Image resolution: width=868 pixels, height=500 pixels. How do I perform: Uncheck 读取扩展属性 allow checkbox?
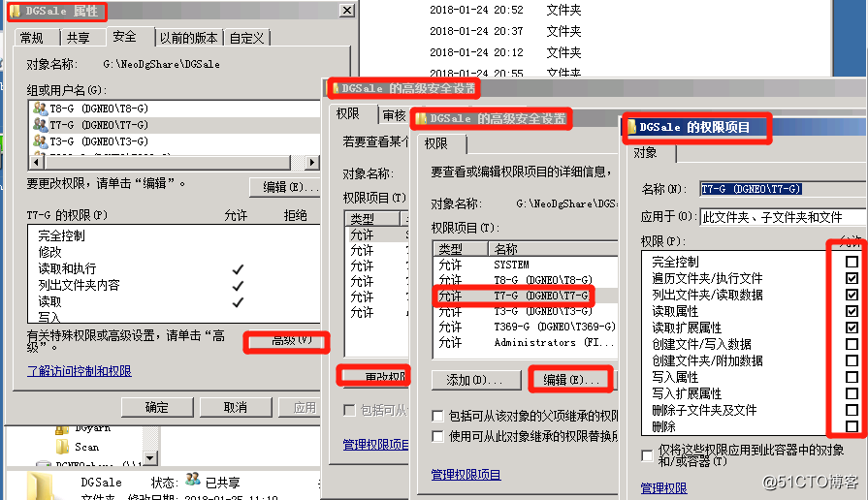852,328
